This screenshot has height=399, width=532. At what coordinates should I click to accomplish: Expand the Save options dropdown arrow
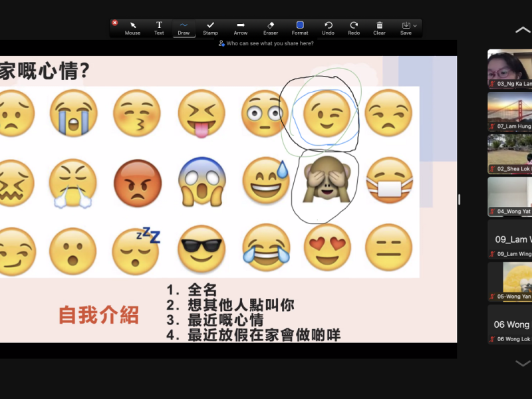(415, 25)
